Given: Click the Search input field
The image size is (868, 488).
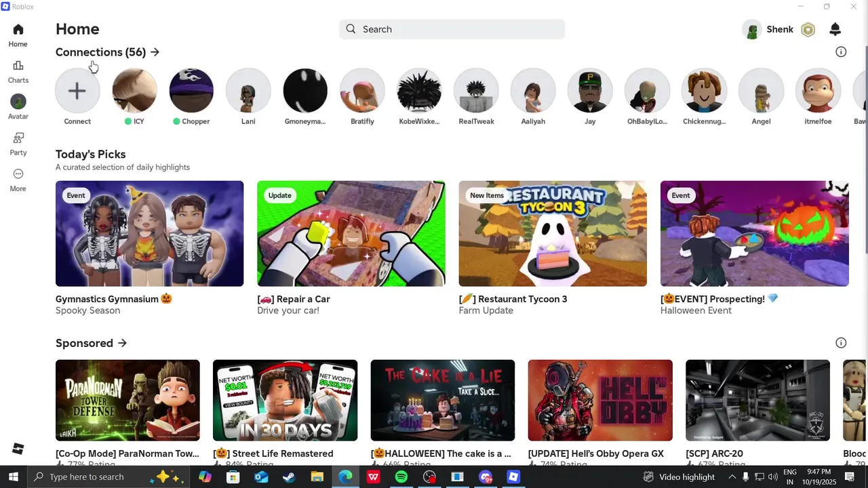Looking at the screenshot, I should 452,29.
